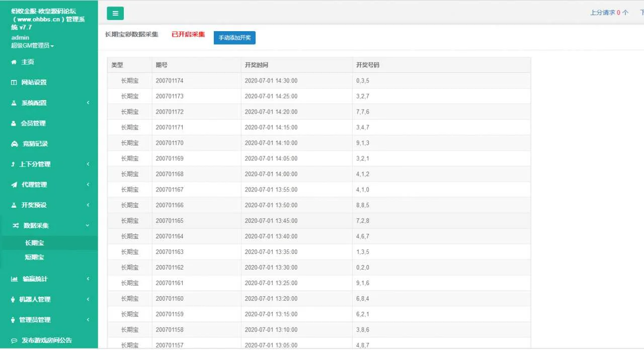
Task: Select the 短期宝 submenu item
Action: 35,257
